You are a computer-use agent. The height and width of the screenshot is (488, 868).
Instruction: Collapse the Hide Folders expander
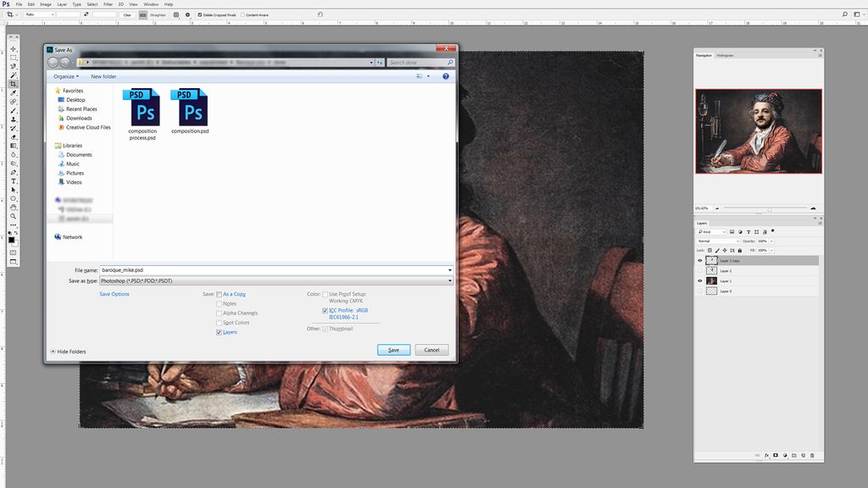click(x=68, y=352)
